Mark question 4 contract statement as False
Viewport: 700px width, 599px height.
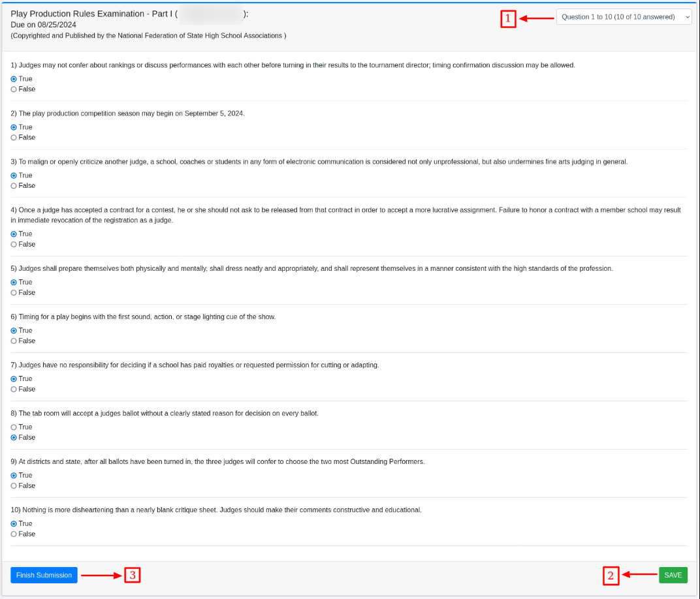(14, 245)
